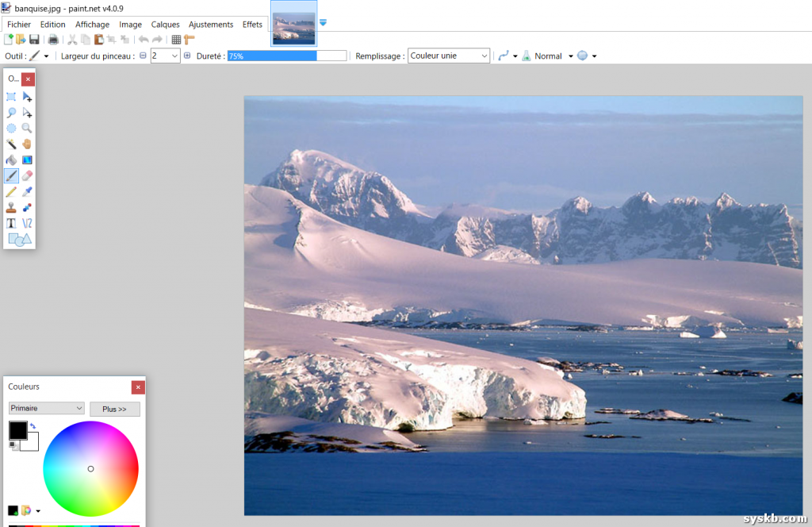Choose the Pan hand tool
This screenshot has width=812, height=527.
pyautogui.click(x=27, y=144)
